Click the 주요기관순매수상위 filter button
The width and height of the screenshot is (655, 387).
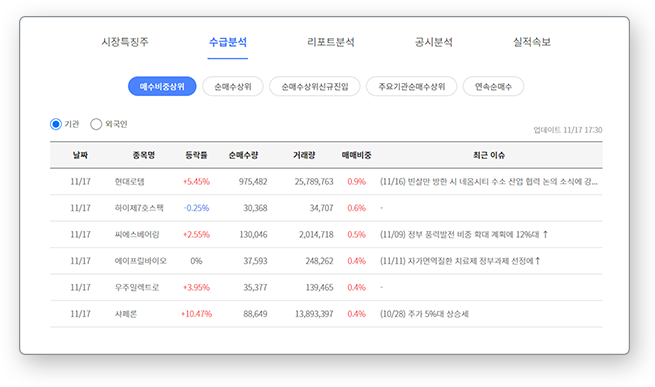[x=411, y=87]
